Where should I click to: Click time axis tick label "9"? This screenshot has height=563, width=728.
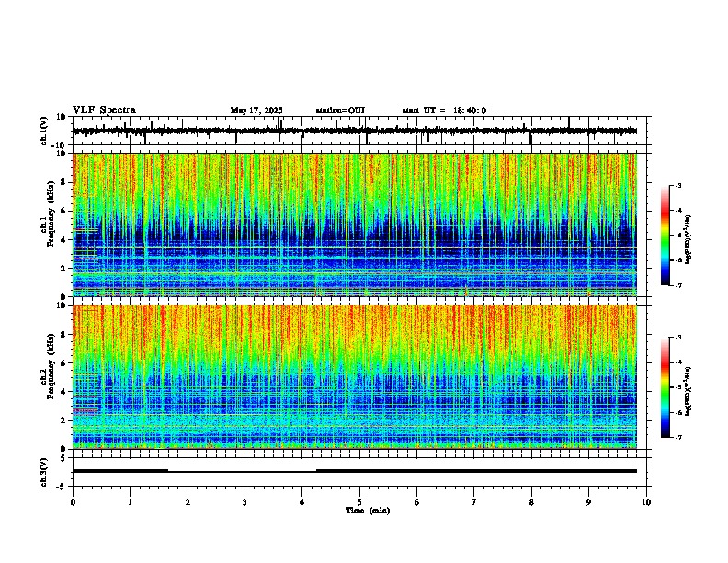[588, 502]
